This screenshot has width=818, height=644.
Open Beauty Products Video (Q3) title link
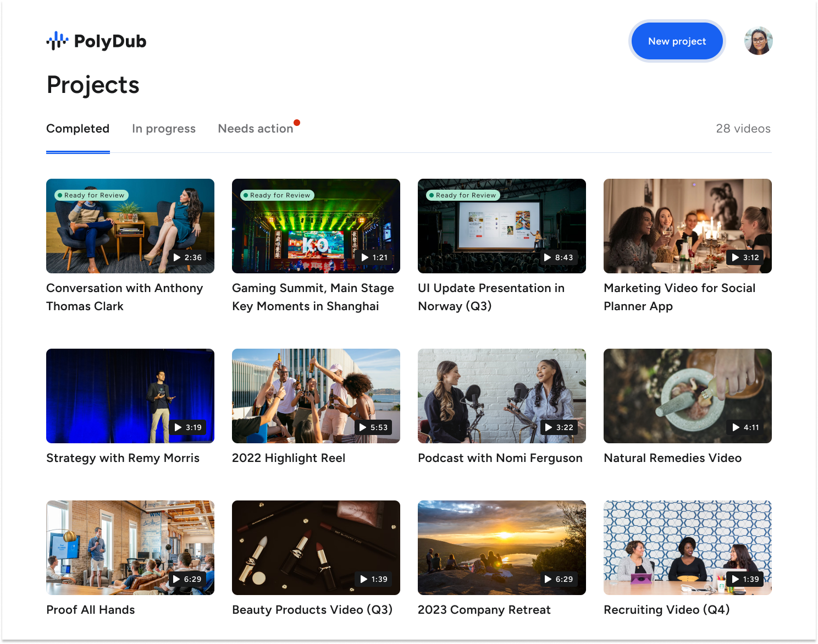tap(312, 610)
